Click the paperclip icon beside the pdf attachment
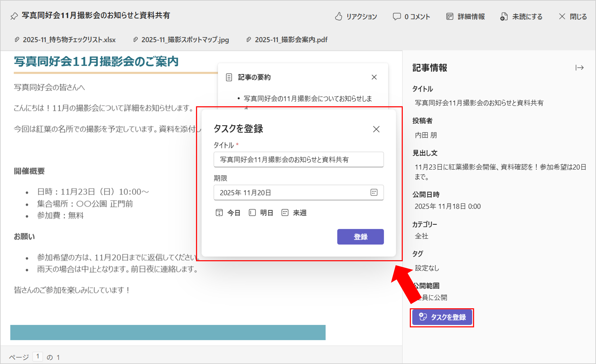This screenshot has width=596, height=364. coord(249,39)
